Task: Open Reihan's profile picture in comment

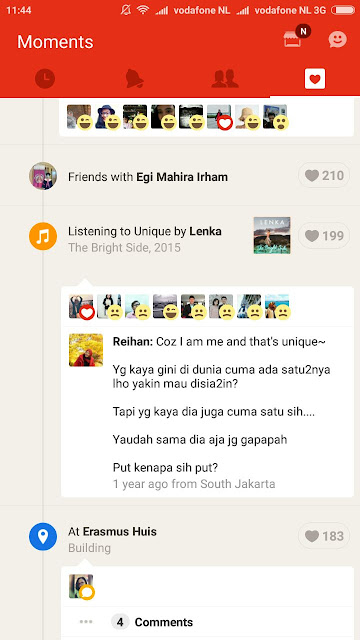Action: pos(86,350)
